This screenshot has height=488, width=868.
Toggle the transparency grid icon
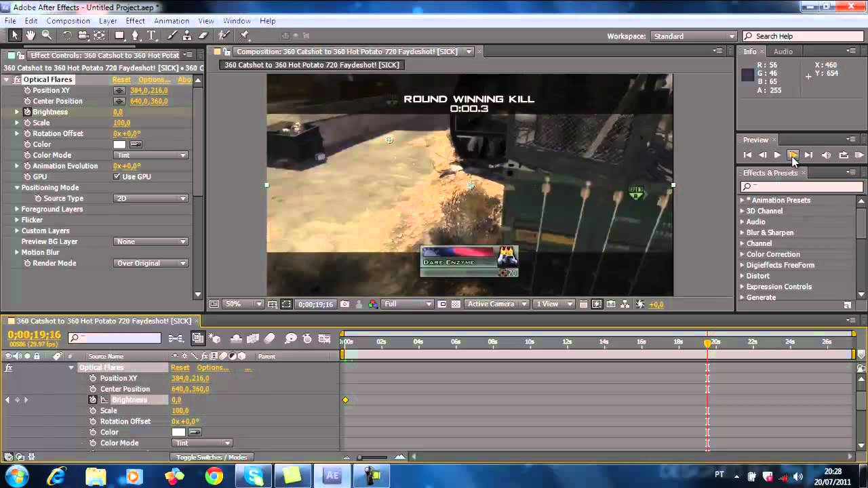point(456,304)
